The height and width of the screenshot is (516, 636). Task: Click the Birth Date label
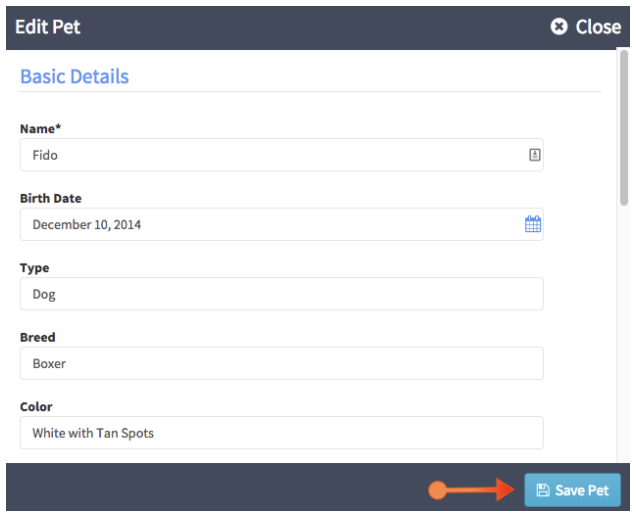point(51,198)
